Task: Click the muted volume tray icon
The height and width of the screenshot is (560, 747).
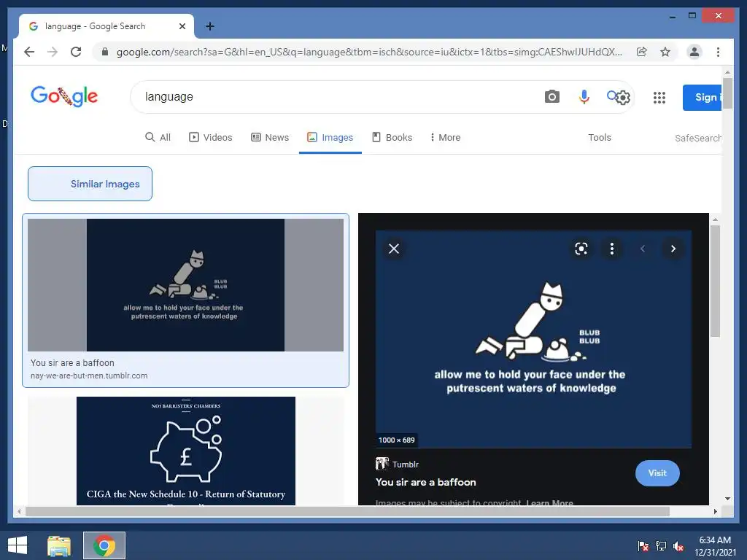Action: pos(679,546)
